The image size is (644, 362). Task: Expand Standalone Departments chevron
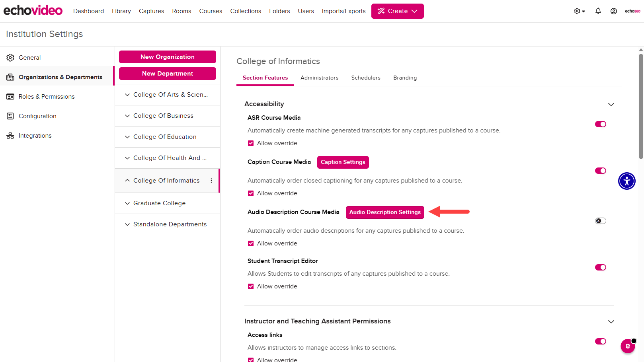click(127, 224)
